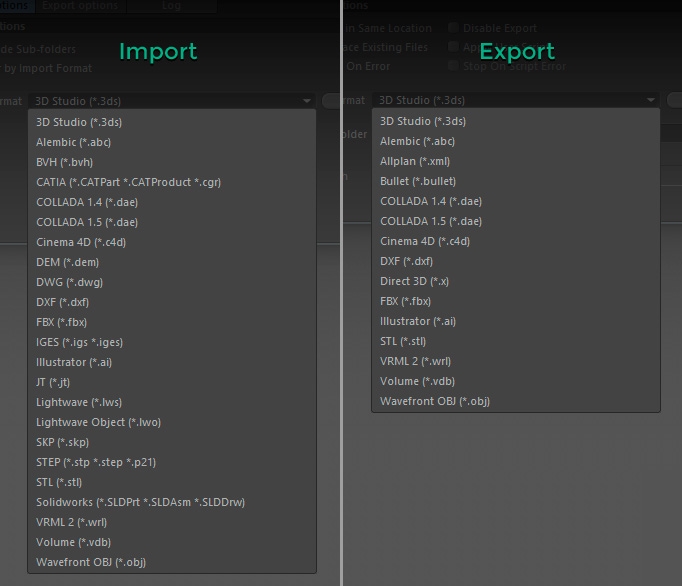Image resolution: width=682 pixels, height=586 pixels.
Task: Select Cinema 4D (*.c4d) in Export list
Action: tap(516, 241)
